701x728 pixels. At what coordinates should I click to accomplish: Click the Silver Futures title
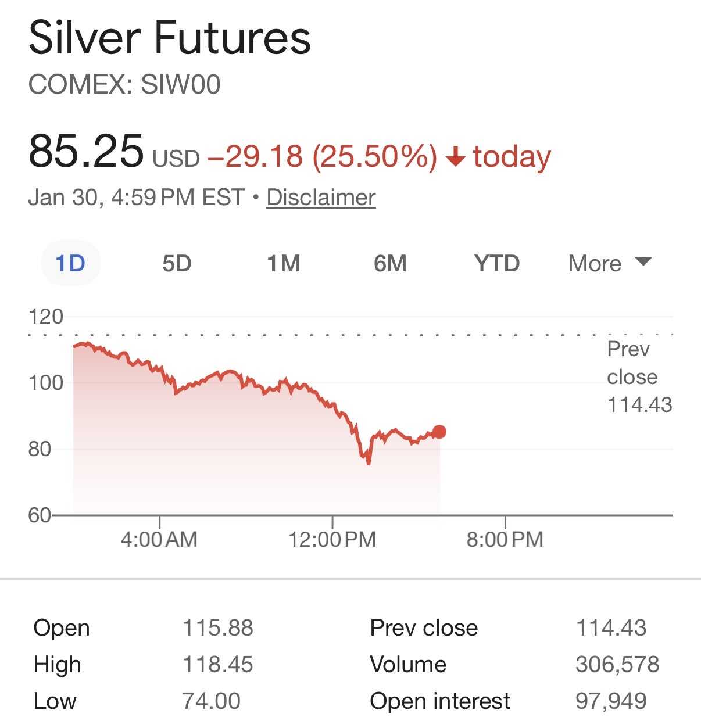tap(170, 38)
